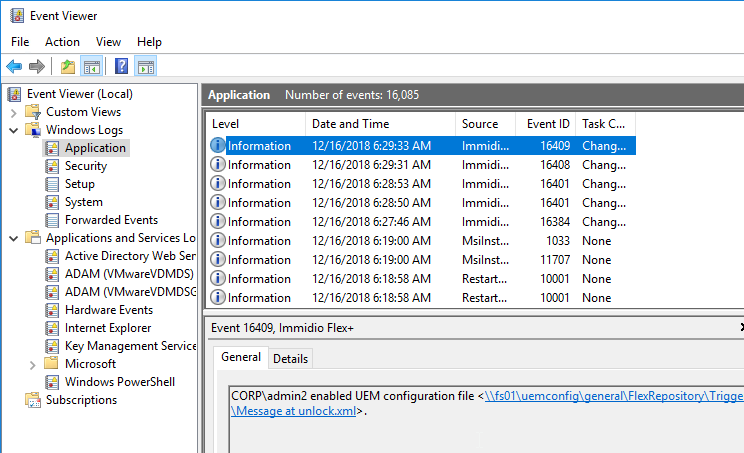Sort by Date and Time column header
The image size is (744, 453).
pyautogui.click(x=380, y=124)
